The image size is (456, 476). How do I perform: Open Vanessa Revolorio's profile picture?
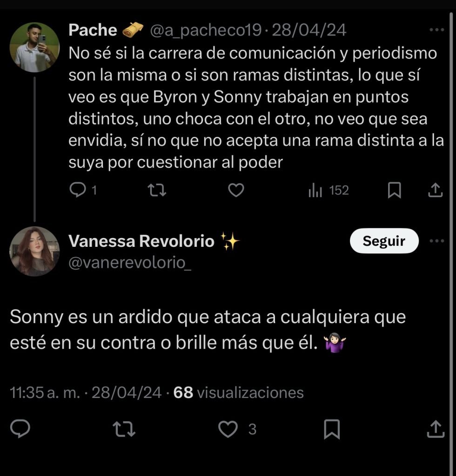34,251
